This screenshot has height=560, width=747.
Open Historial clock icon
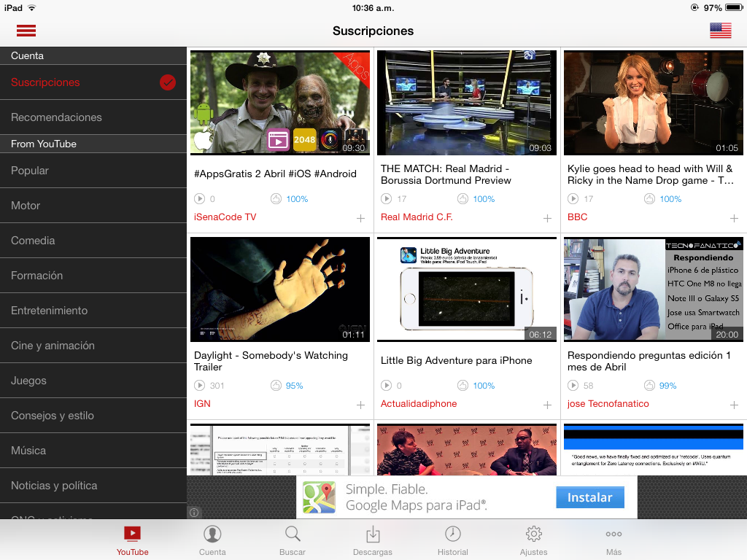point(453,534)
